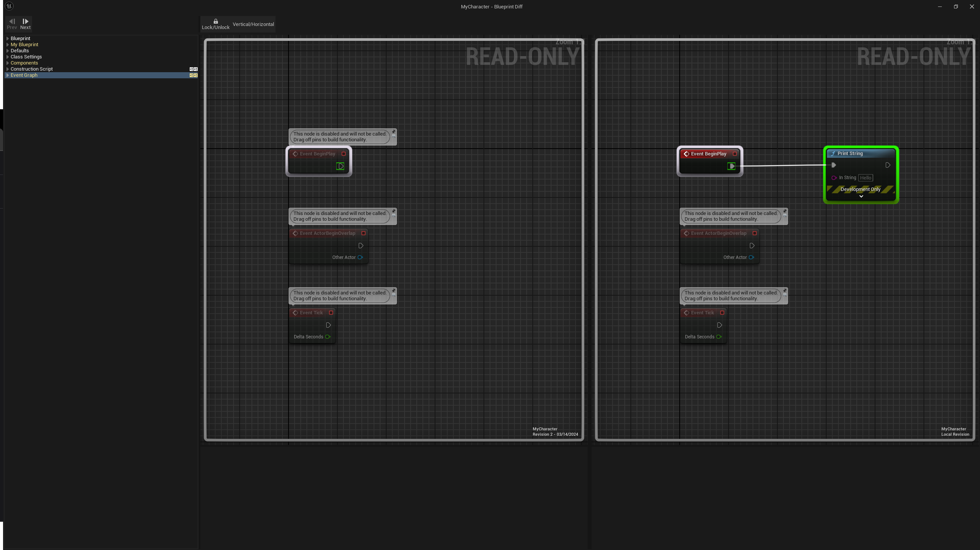The image size is (980, 550).
Task: Click Event Tick exec pin in right graph
Action: pos(719,325)
